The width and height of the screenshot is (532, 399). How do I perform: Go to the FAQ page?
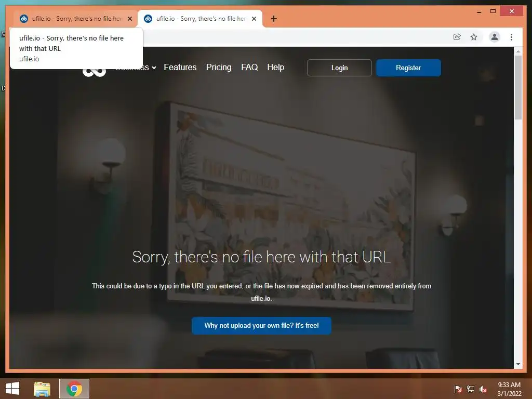(x=249, y=67)
